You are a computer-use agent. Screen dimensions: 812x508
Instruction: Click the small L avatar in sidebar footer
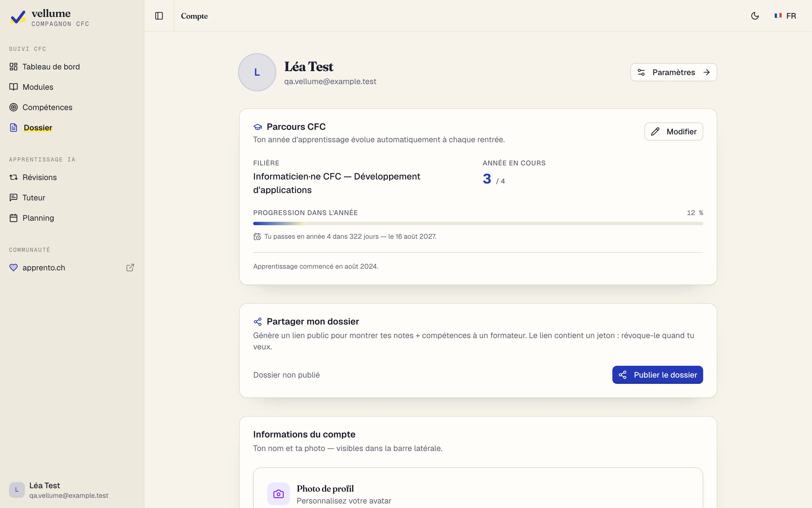pyautogui.click(x=17, y=490)
